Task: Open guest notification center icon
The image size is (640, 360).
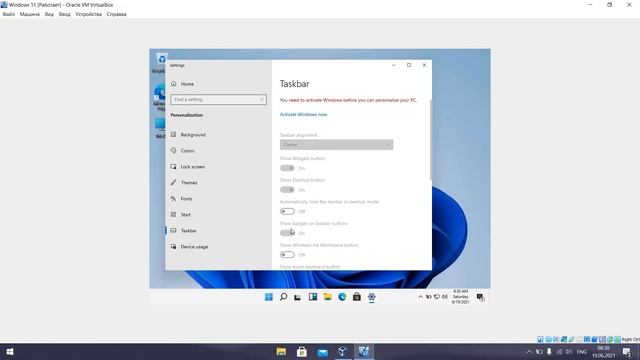Action: (x=480, y=297)
